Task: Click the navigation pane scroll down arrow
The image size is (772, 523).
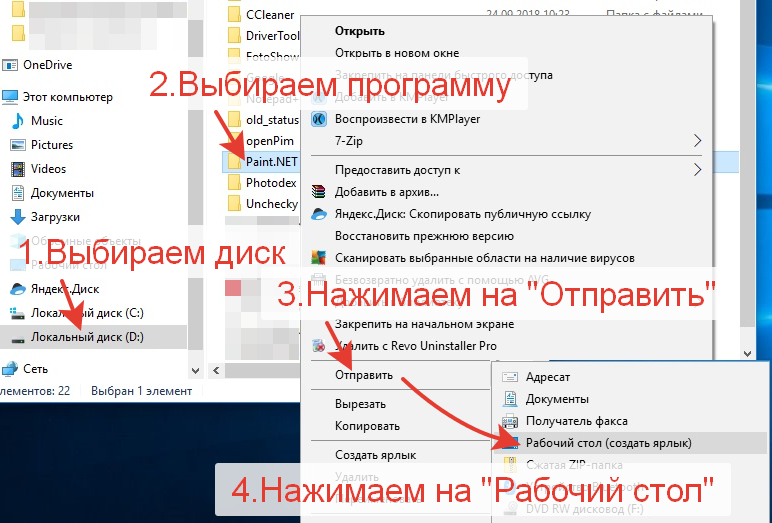Action: (195, 370)
